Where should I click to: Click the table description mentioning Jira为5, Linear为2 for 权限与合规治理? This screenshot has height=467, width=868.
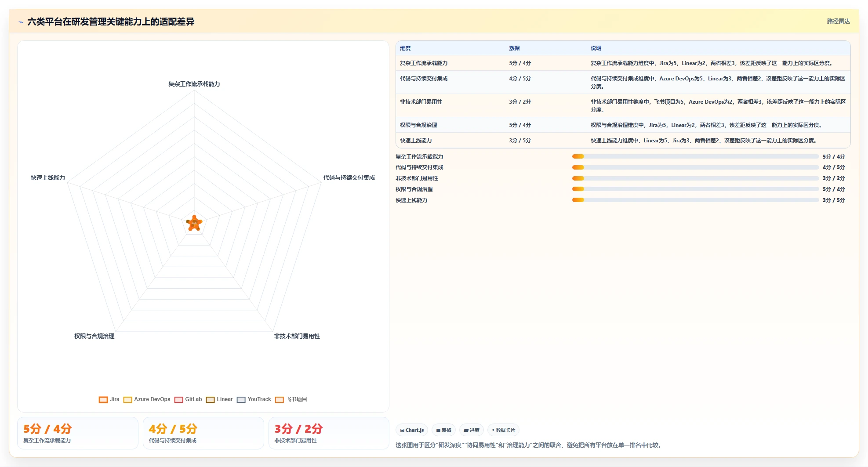(x=707, y=125)
